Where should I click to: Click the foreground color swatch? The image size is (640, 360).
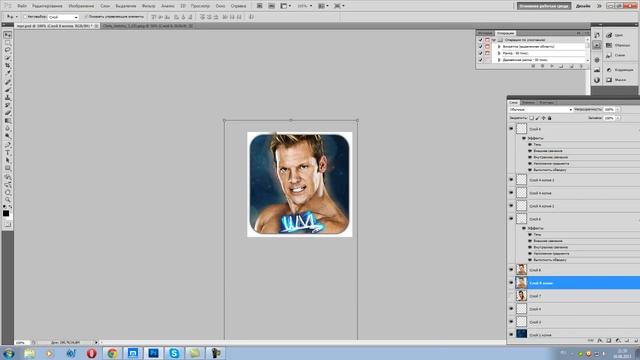(6, 213)
